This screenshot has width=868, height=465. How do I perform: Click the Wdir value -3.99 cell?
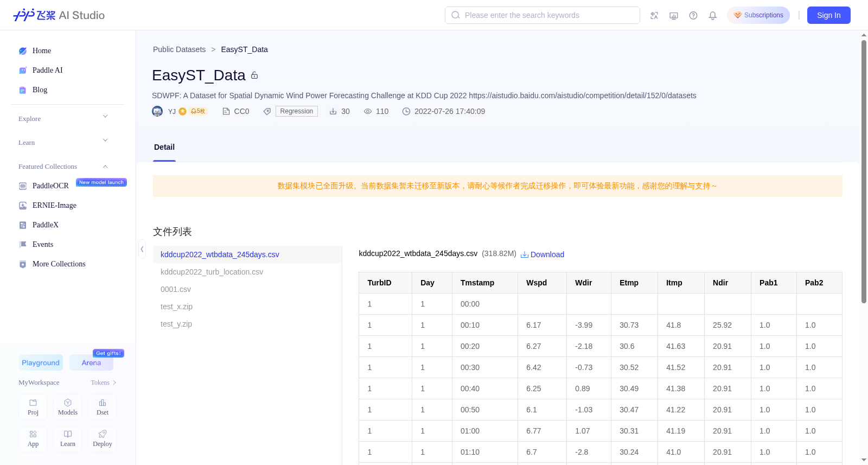[589, 325]
